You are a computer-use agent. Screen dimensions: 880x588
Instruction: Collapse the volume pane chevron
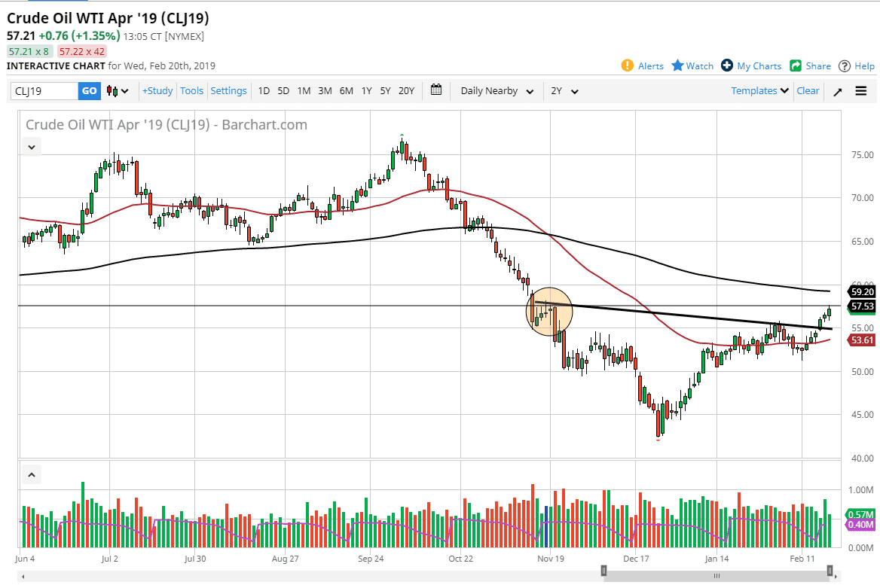click(31, 474)
